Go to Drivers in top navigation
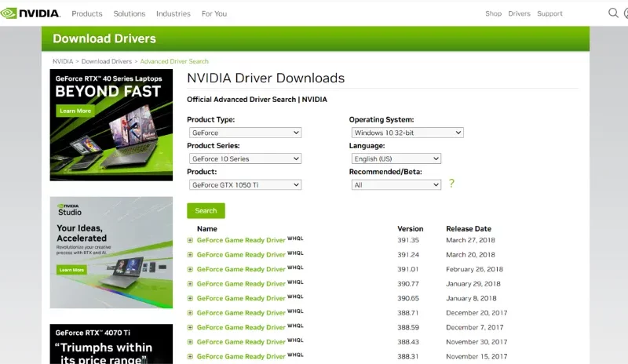This screenshot has height=364, width=628. pos(519,13)
